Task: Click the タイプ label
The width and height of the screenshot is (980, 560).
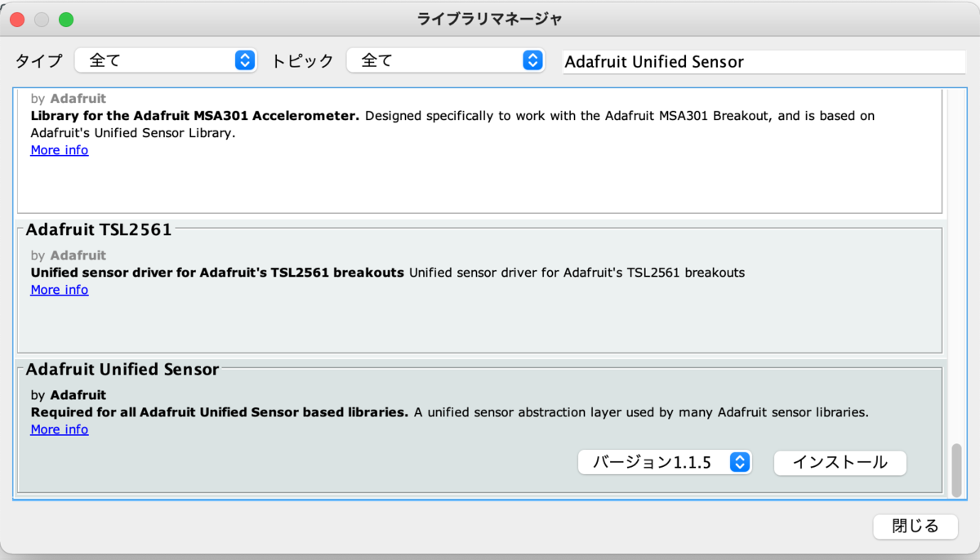Action: click(x=38, y=60)
